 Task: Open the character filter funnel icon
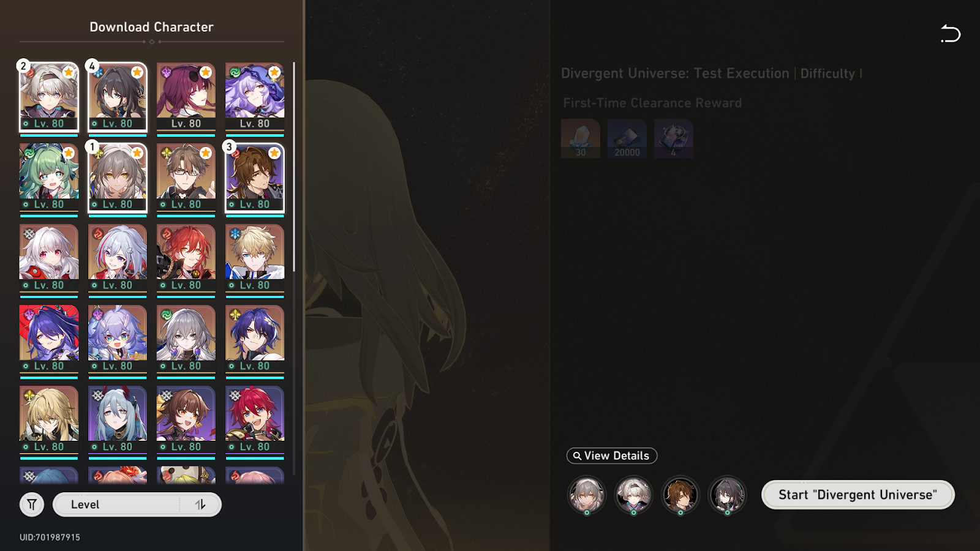point(32,504)
